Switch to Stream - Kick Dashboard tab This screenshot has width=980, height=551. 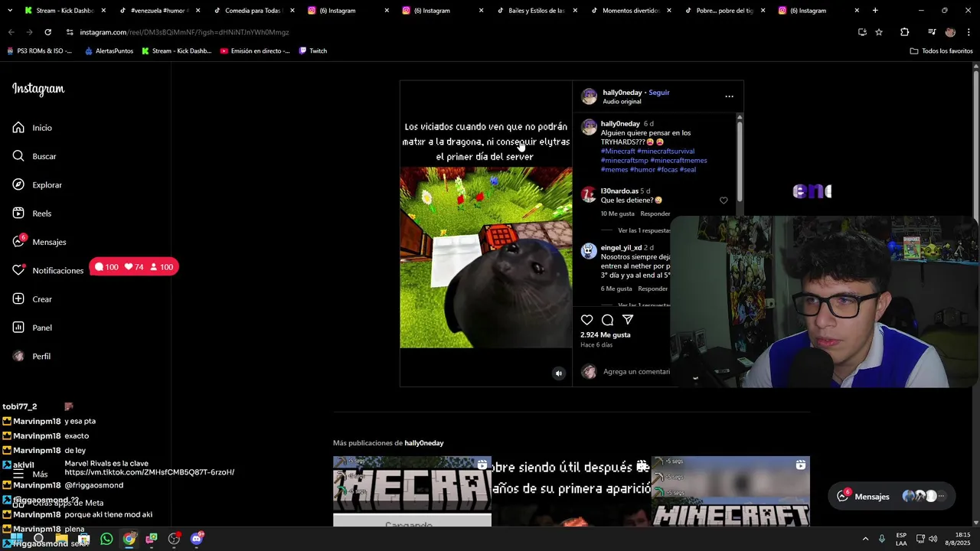click(64, 11)
